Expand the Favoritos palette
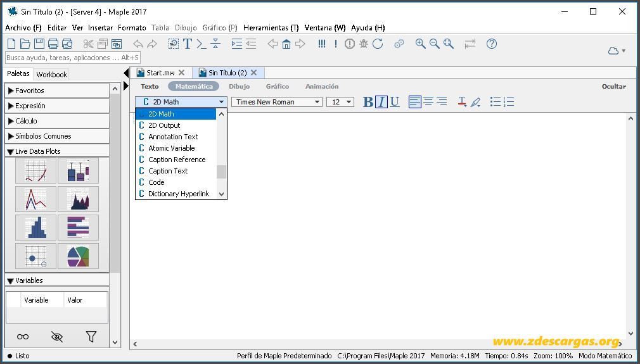 pos(57,91)
